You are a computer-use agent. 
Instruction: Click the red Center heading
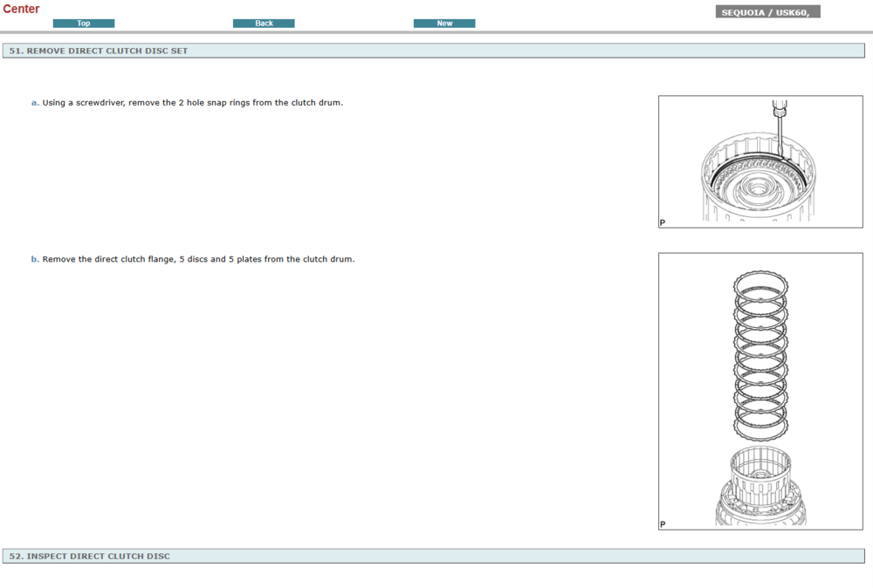(x=21, y=9)
